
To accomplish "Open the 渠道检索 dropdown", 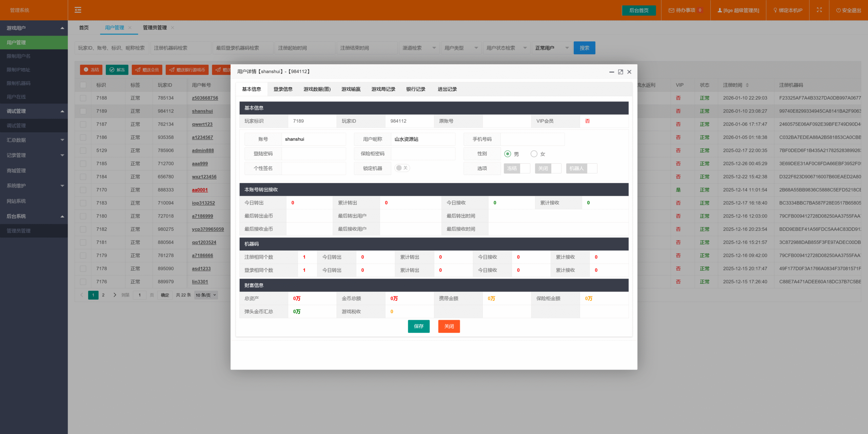I will click(x=419, y=48).
